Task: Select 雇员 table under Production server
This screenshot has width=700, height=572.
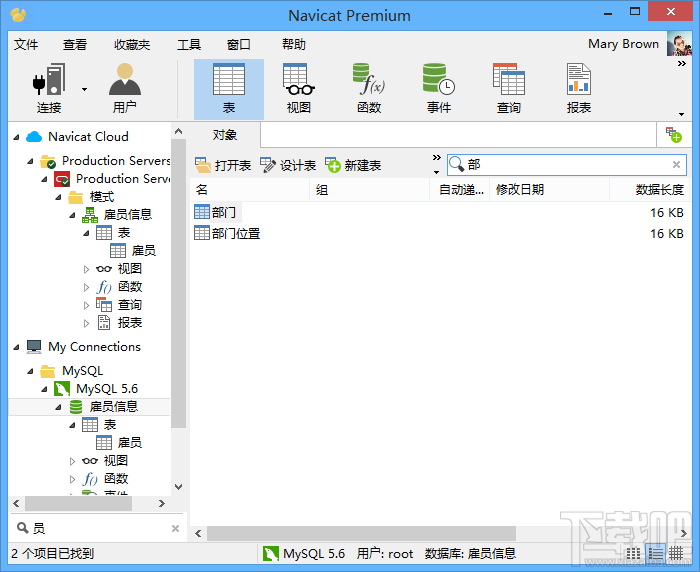Action: [x=133, y=251]
